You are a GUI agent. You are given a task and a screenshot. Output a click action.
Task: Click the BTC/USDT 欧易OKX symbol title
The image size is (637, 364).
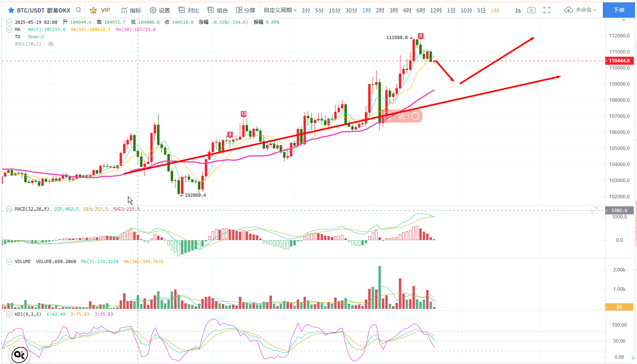[43, 10]
